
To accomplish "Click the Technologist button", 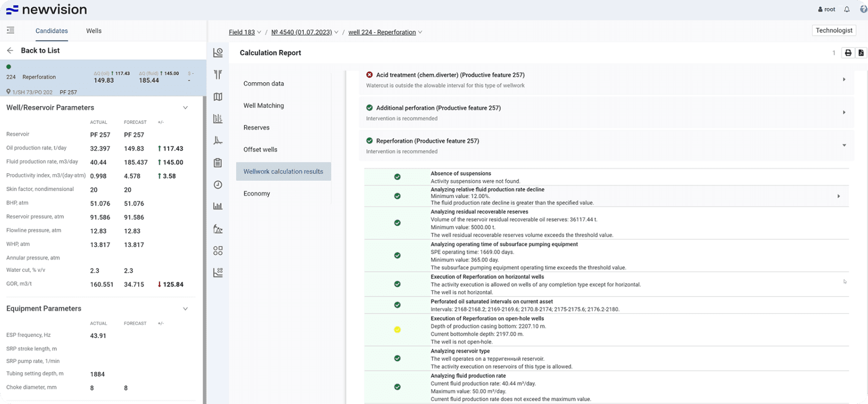I will pos(834,30).
